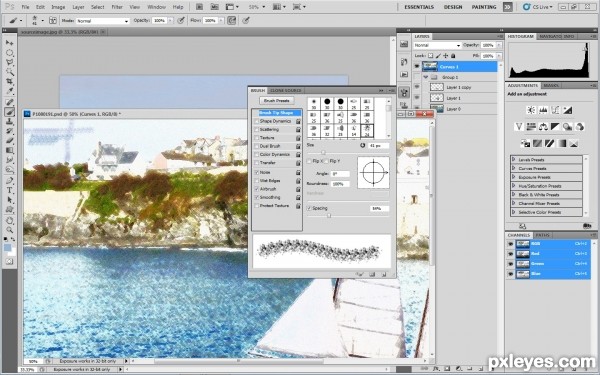The height and width of the screenshot is (375, 600).
Task: Enable the Scattering checkbox
Action: coord(257,130)
